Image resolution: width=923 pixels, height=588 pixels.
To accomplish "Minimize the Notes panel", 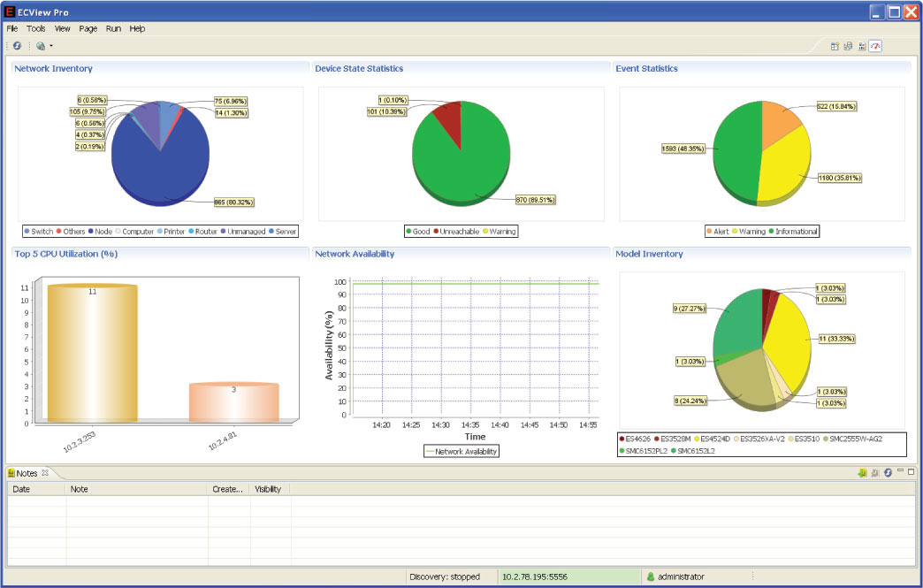I will click(x=901, y=471).
